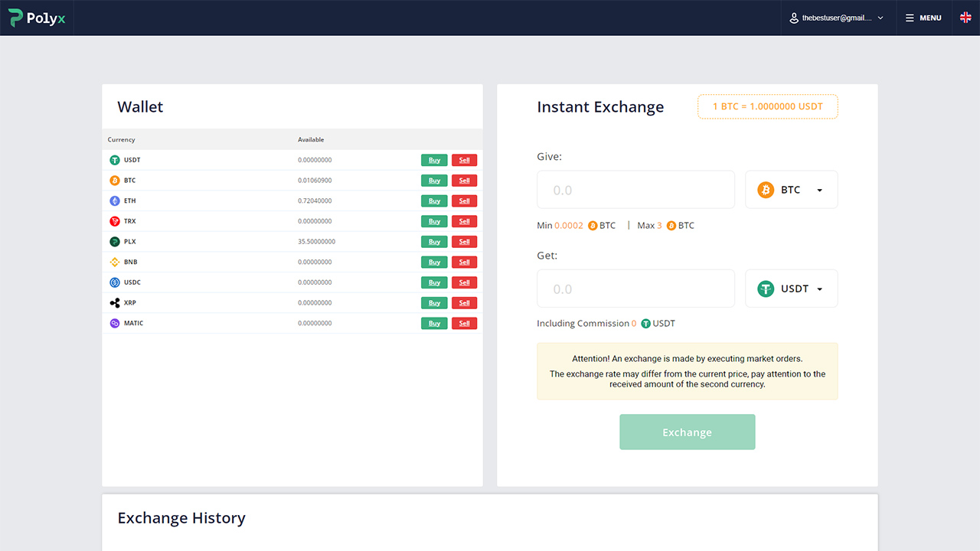The width and height of the screenshot is (980, 551).
Task: Click the Available column header
Action: (311, 139)
